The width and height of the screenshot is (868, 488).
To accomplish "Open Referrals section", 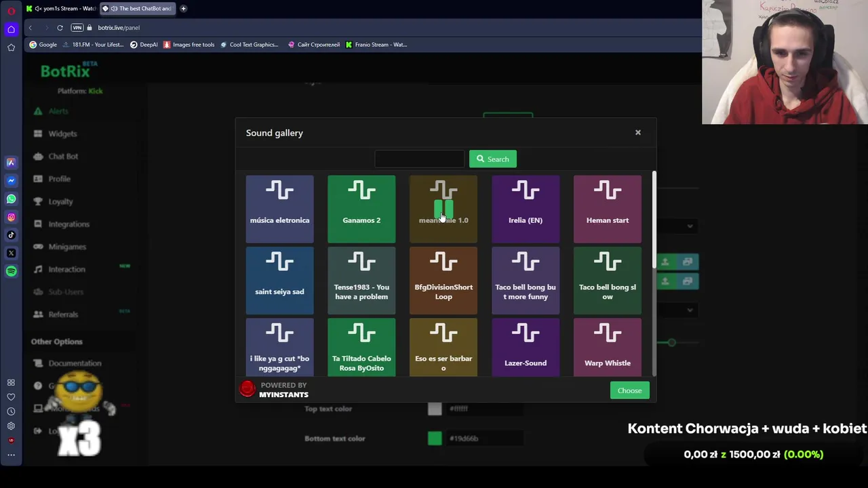I will [x=63, y=314].
